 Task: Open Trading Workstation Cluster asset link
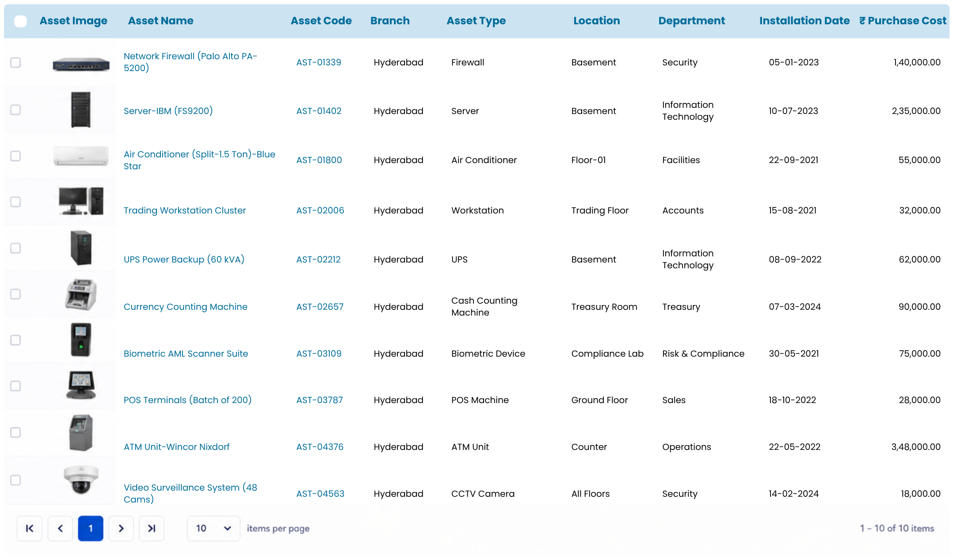pos(185,210)
